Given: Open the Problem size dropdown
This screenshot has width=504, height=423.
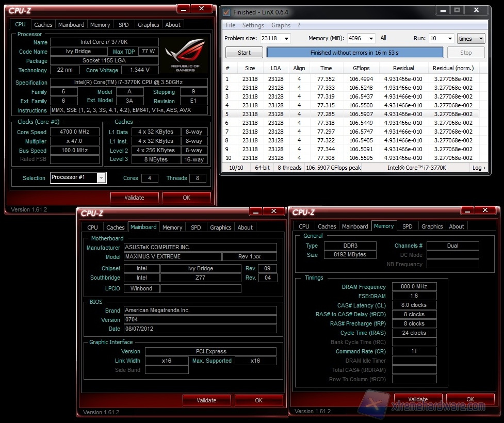Looking at the screenshot, I should coord(286,39).
